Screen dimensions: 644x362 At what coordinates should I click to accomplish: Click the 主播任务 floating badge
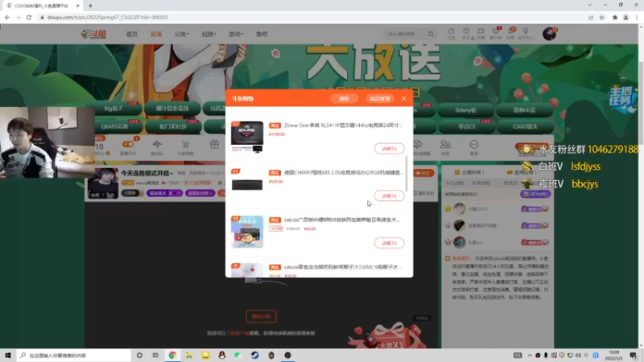click(x=622, y=99)
